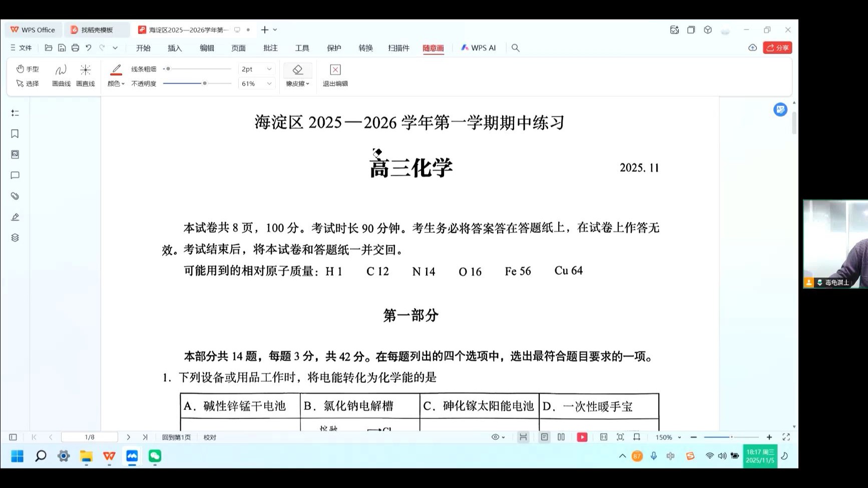
Task: Click the print icon
Action: tap(76, 48)
